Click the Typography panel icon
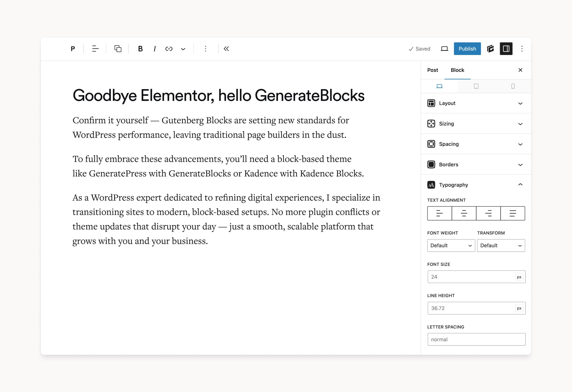The height and width of the screenshot is (392, 572). click(x=431, y=185)
